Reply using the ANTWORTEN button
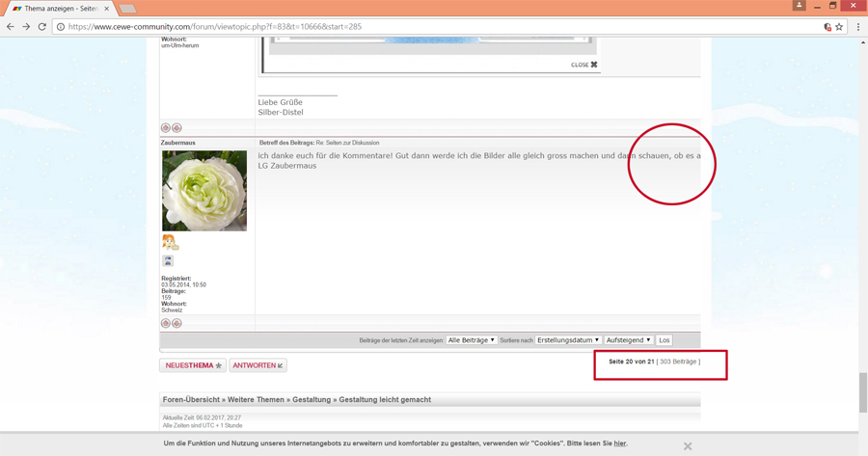868x456 pixels. [258, 365]
